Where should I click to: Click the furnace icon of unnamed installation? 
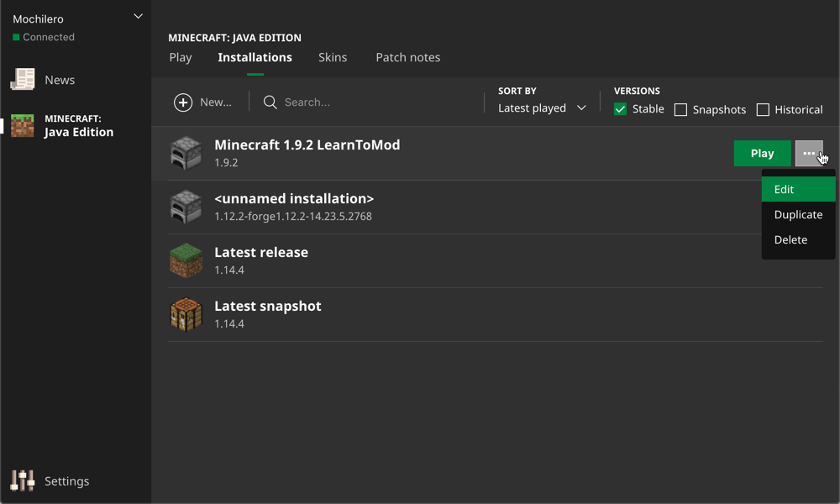pyautogui.click(x=186, y=207)
